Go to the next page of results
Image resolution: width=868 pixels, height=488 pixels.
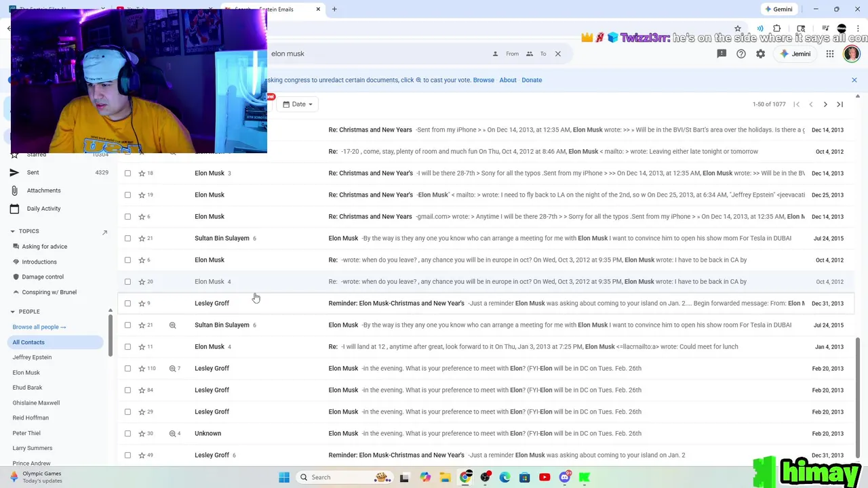tap(825, 104)
